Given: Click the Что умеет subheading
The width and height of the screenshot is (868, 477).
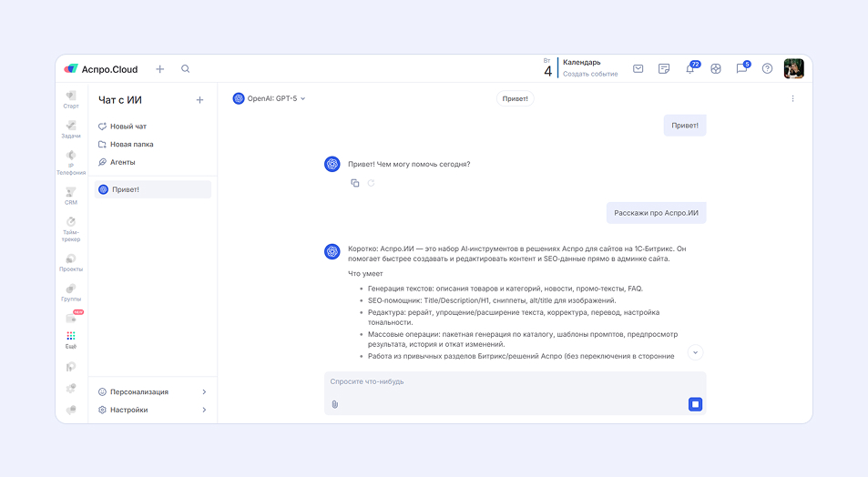Looking at the screenshot, I should (x=365, y=273).
